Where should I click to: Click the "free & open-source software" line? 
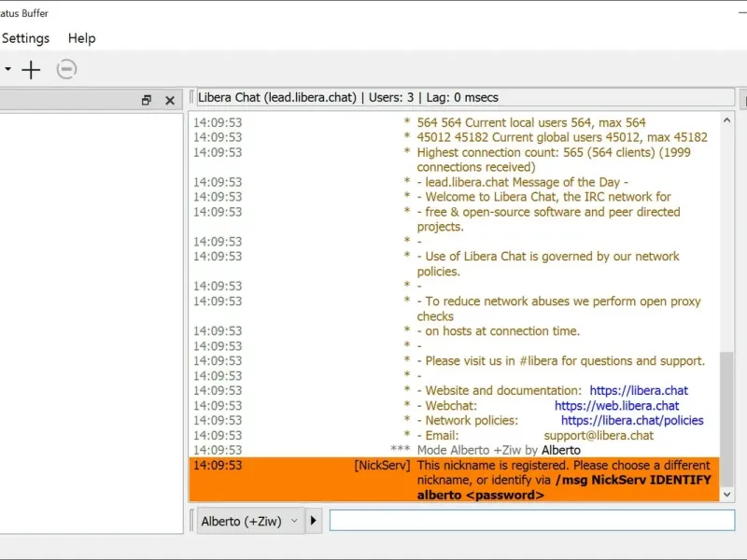[548, 219]
